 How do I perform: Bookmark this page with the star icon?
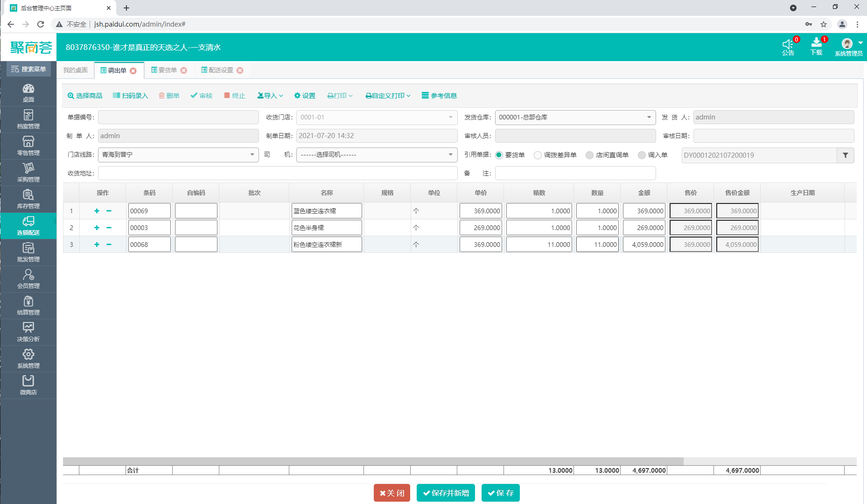[x=824, y=24]
